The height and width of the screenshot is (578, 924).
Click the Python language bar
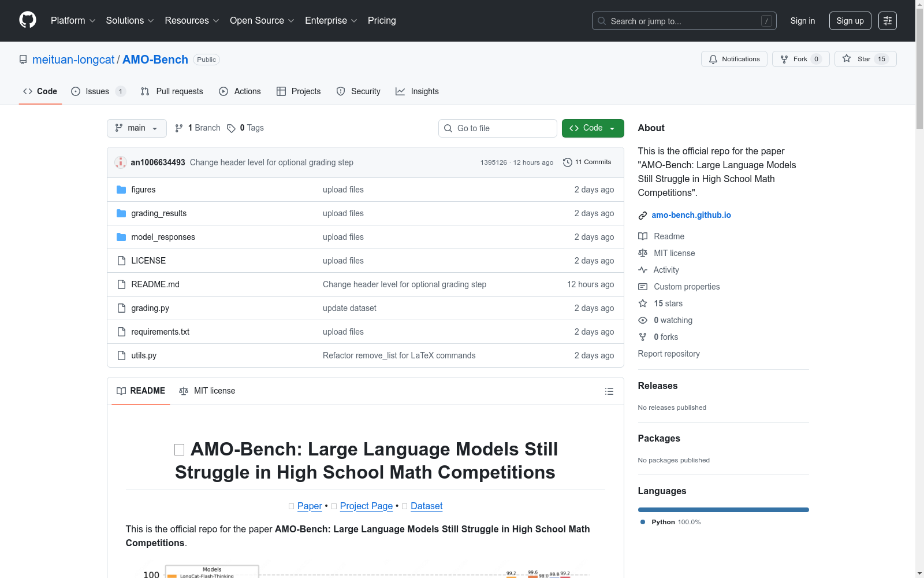[x=724, y=510]
